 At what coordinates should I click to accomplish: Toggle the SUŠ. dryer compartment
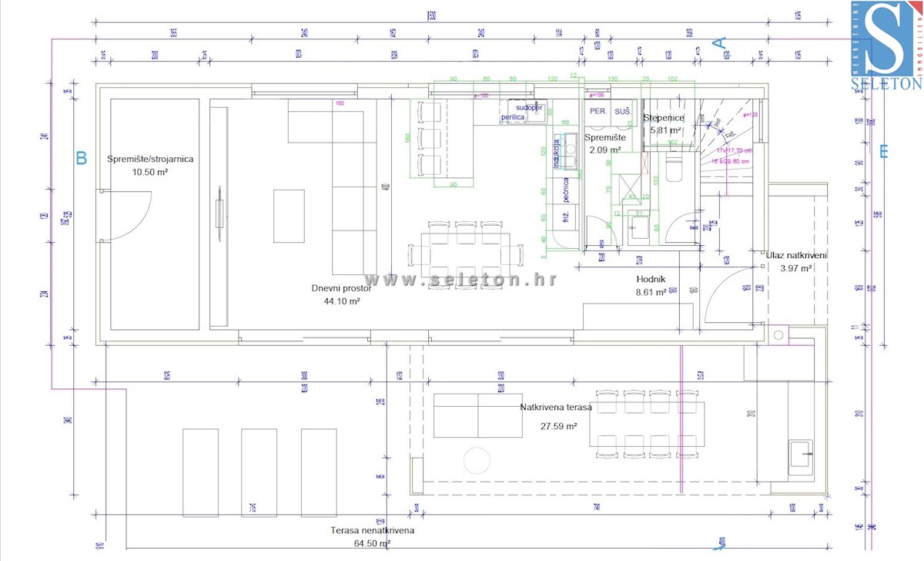[x=624, y=112]
